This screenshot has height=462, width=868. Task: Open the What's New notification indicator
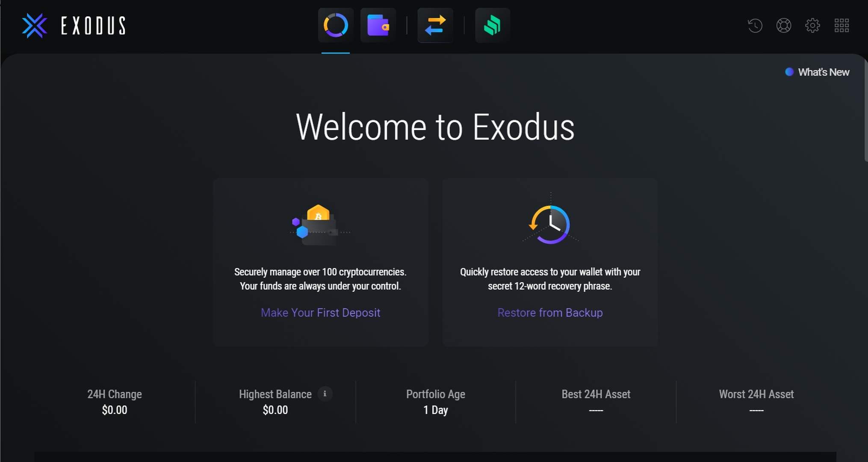tap(816, 72)
